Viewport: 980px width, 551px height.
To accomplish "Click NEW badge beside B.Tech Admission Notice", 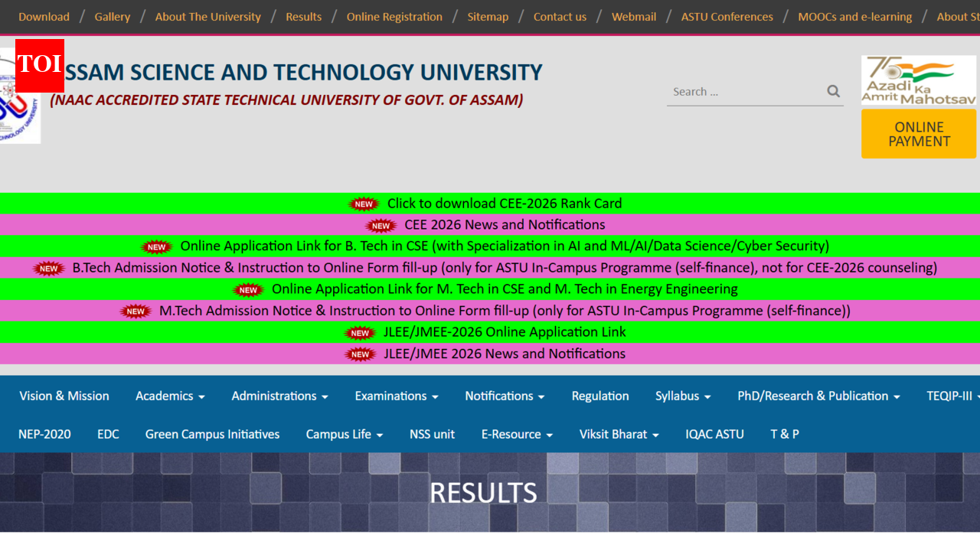I will point(49,268).
